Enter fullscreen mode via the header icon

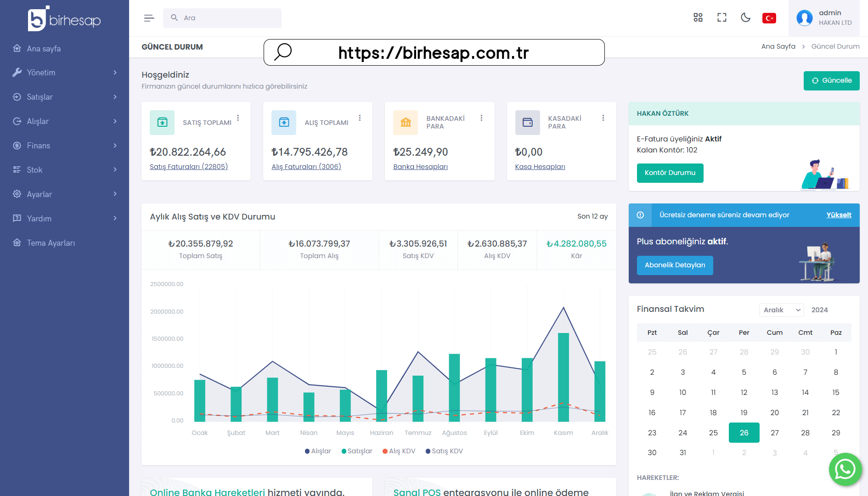(722, 17)
